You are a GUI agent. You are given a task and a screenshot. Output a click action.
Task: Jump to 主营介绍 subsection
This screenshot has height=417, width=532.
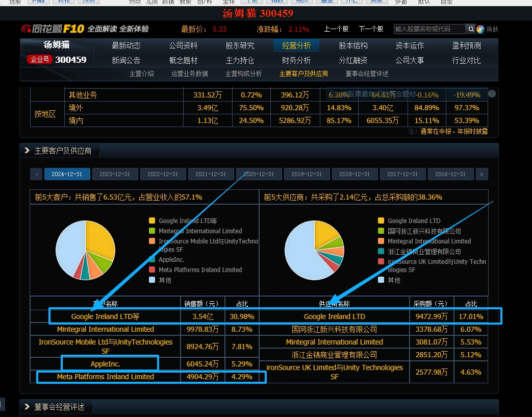141,73
